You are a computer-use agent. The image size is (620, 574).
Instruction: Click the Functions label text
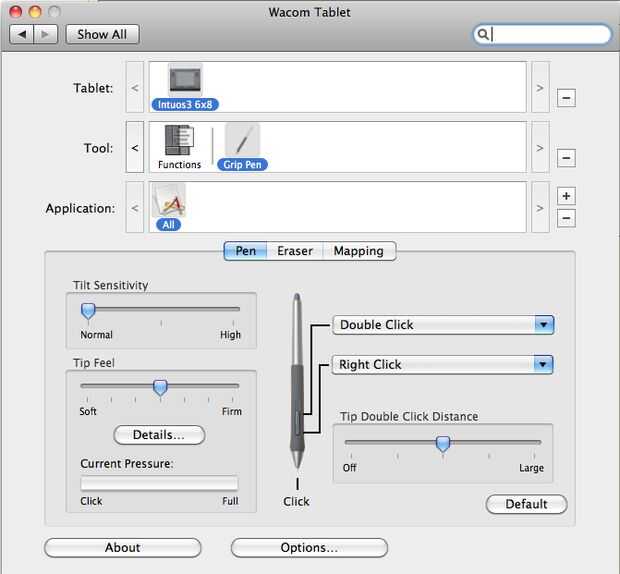(x=179, y=164)
